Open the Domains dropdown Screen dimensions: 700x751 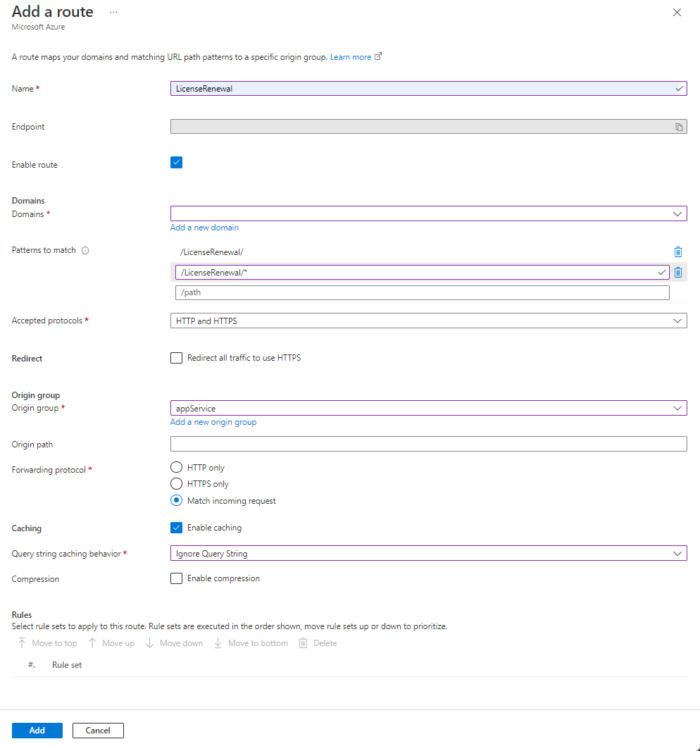point(429,213)
